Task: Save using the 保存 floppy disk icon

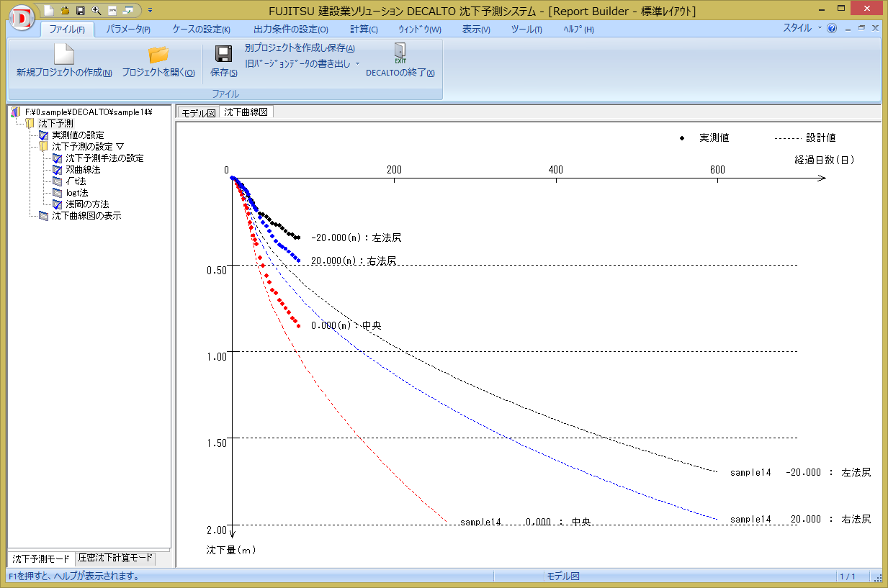Action: 223,55
